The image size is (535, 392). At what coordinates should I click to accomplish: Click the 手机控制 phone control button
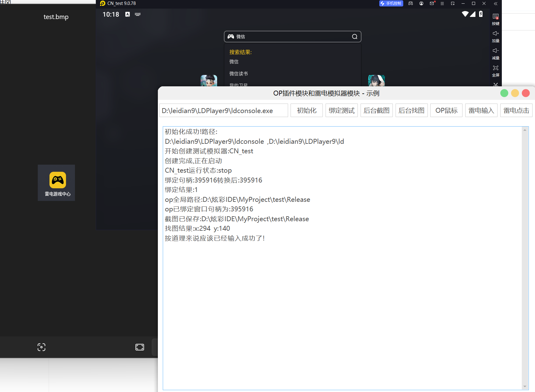(x=391, y=3)
